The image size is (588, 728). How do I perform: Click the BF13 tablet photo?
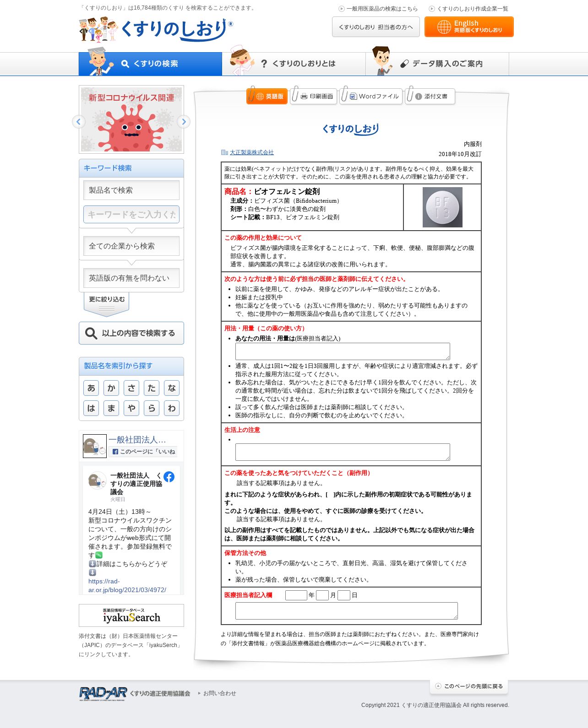coord(442,207)
